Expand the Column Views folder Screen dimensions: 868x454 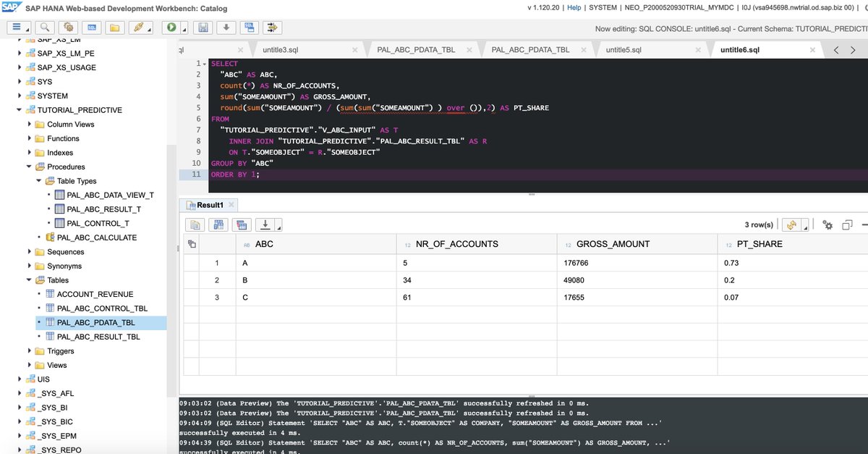pos(30,125)
